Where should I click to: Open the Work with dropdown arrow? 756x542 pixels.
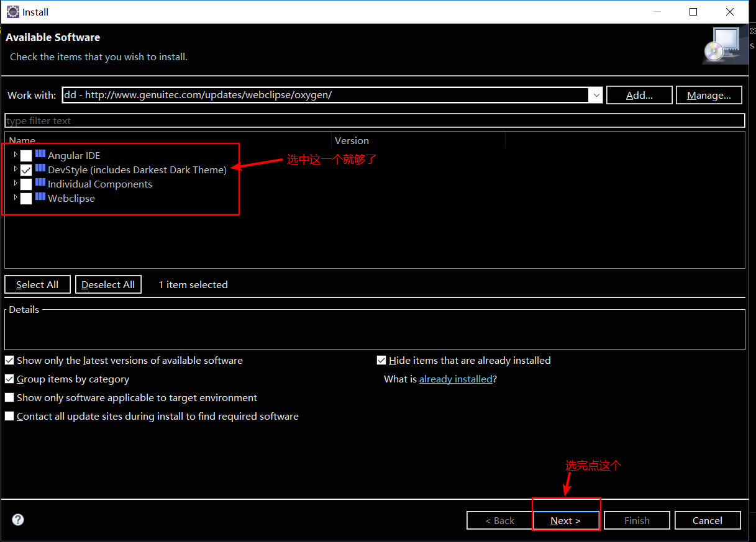click(596, 95)
